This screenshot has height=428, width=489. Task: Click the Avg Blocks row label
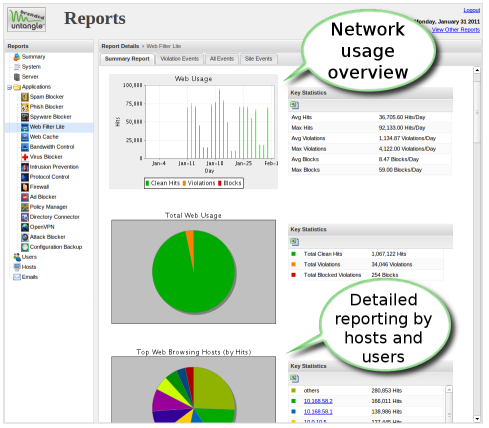305,159
